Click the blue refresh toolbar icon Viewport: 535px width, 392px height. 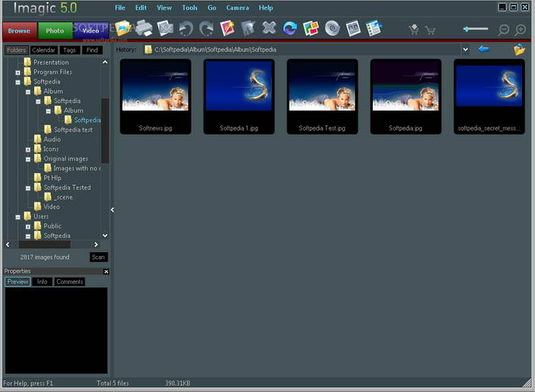coord(290,29)
